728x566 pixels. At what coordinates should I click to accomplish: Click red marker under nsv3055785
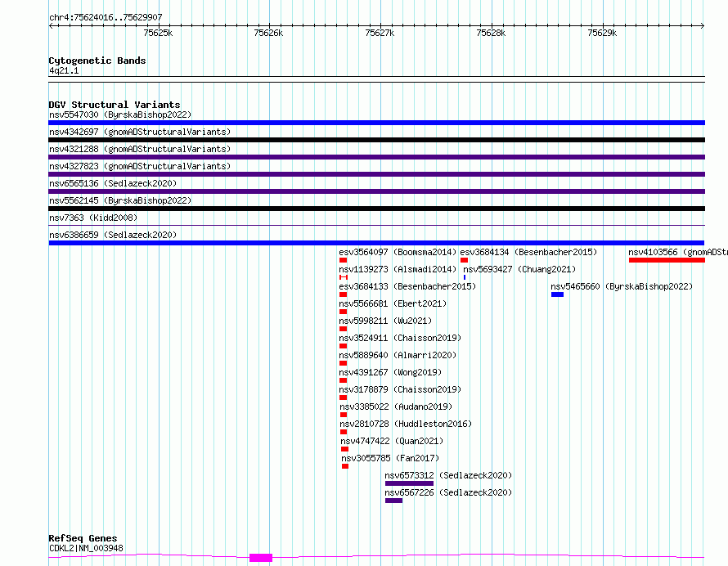345,466
